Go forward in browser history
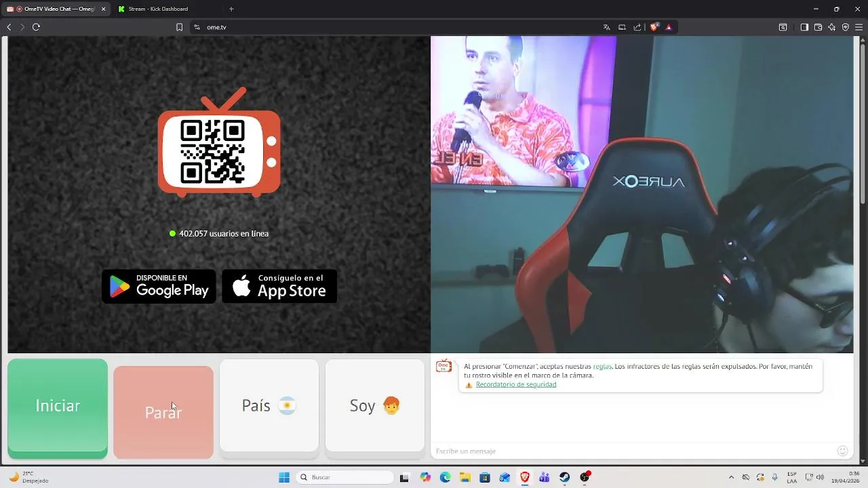The image size is (868, 488). tap(22, 27)
